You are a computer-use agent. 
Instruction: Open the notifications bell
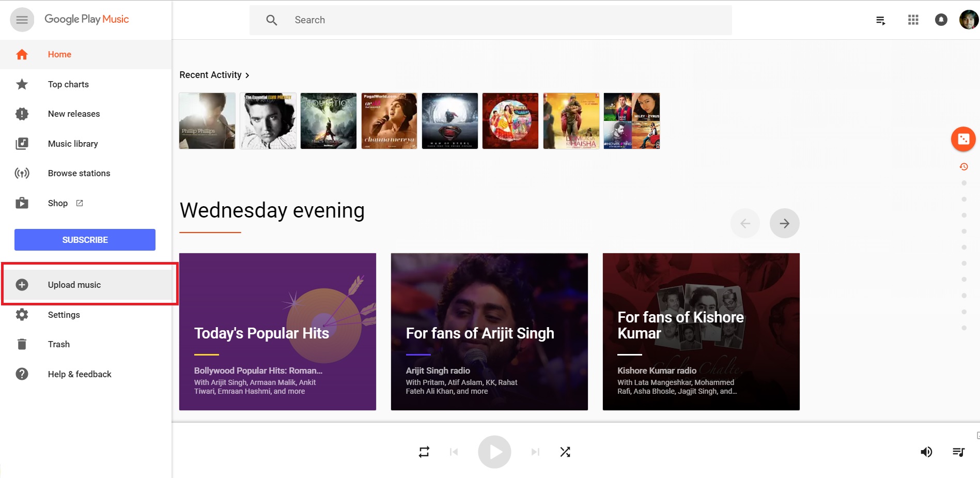pyautogui.click(x=941, y=20)
